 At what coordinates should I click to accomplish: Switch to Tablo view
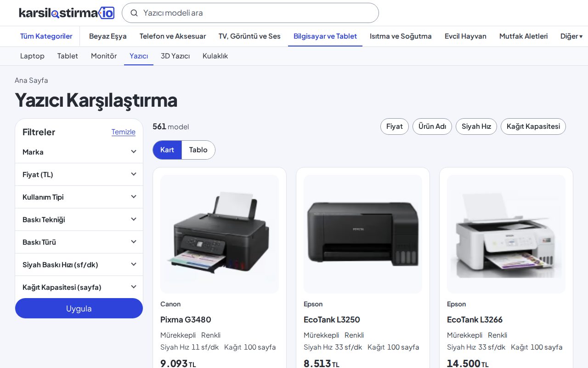(198, 150)
